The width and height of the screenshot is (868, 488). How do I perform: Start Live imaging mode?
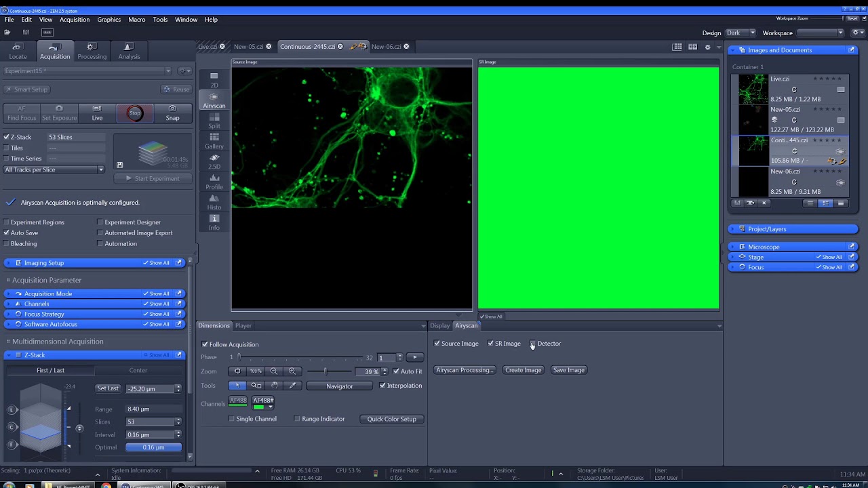(x=97, y=113)
